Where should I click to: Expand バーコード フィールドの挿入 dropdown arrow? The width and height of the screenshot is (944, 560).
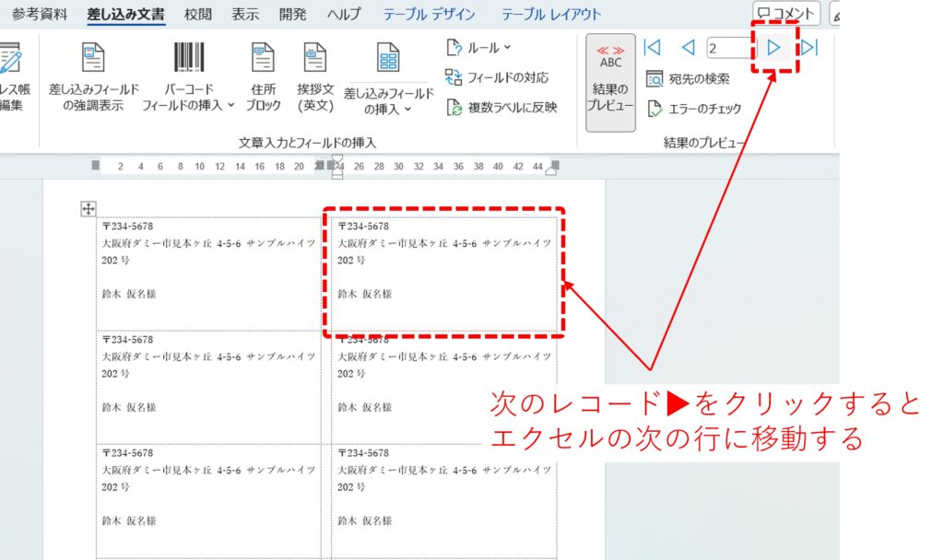pos(230,105)
